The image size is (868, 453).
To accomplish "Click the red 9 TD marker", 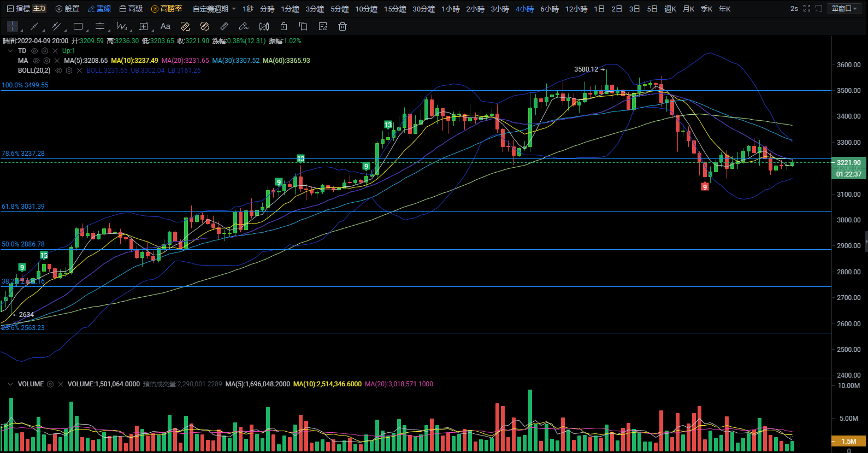I will [705, 186].
